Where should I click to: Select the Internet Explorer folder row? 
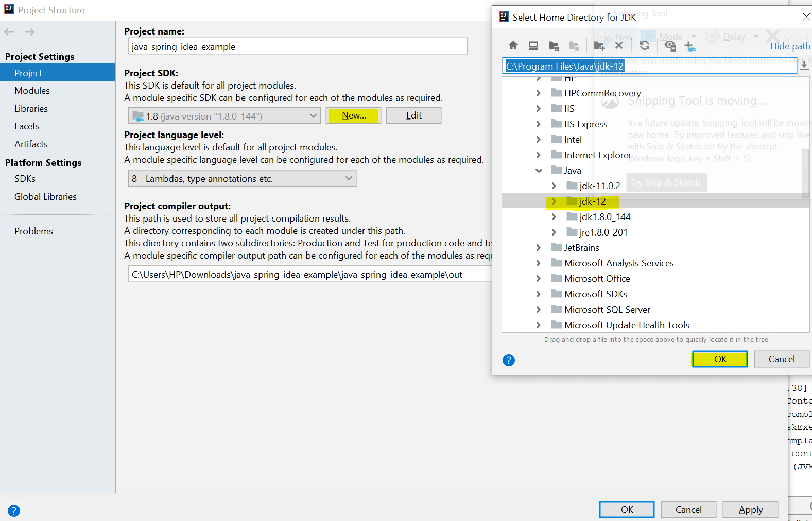click(655, 155)
